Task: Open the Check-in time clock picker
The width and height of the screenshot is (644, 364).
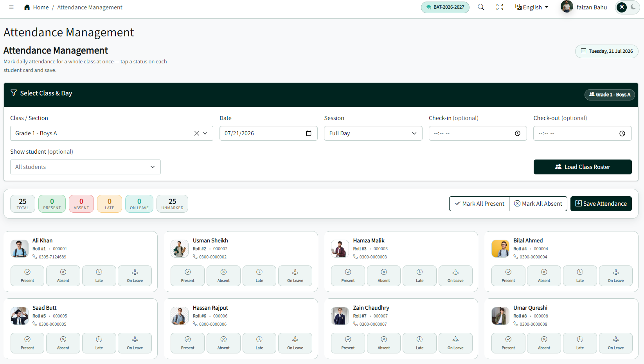Action: click(x=518, y=133)
